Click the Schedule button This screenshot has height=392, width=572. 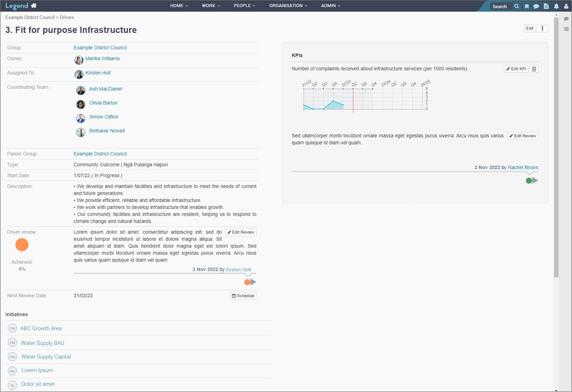point(243,296)
